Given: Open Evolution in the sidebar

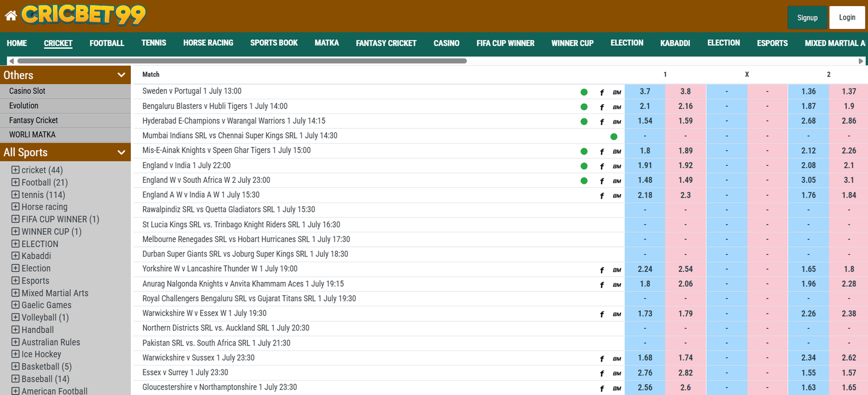Looking at the screenshot, I should 65,106.
